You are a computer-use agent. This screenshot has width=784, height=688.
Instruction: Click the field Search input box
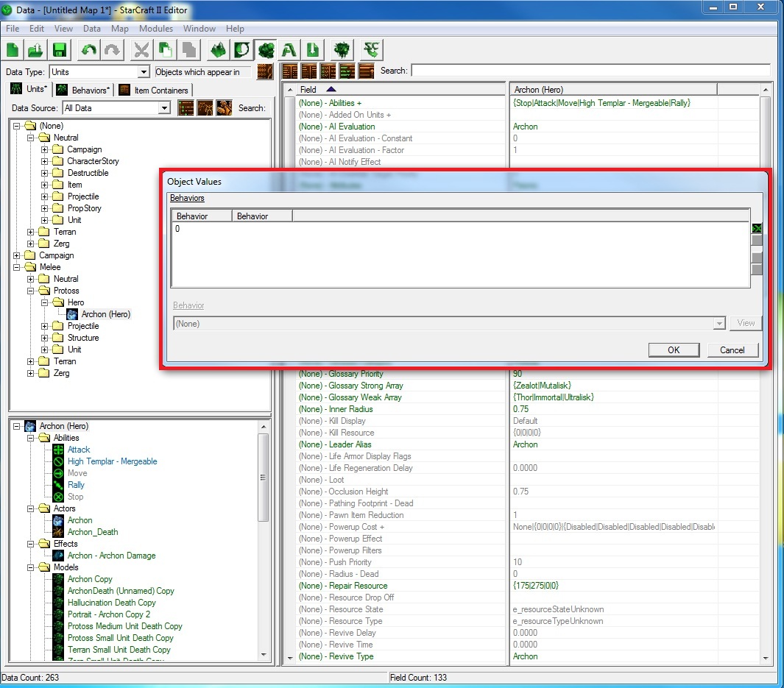click(x=589, y=71)
